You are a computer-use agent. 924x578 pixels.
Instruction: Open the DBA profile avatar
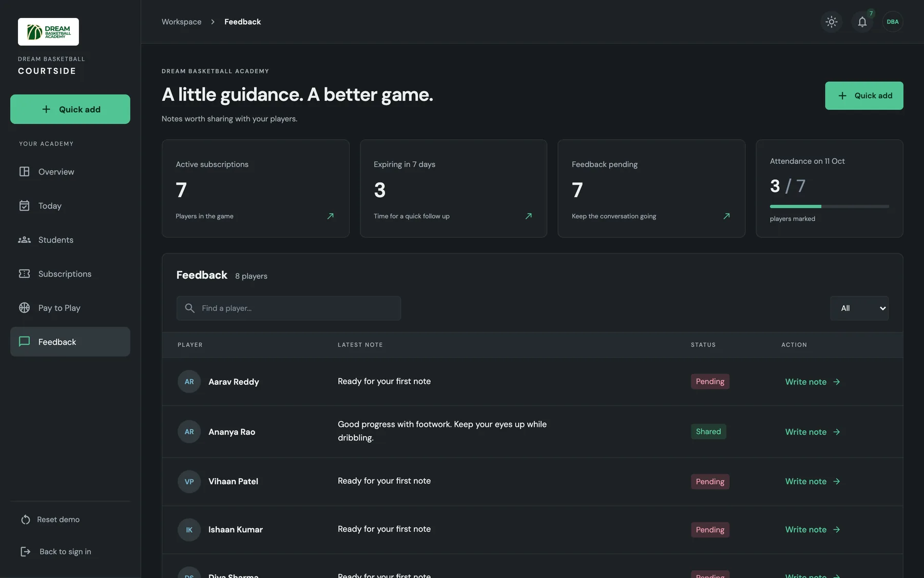pos(893,22)
